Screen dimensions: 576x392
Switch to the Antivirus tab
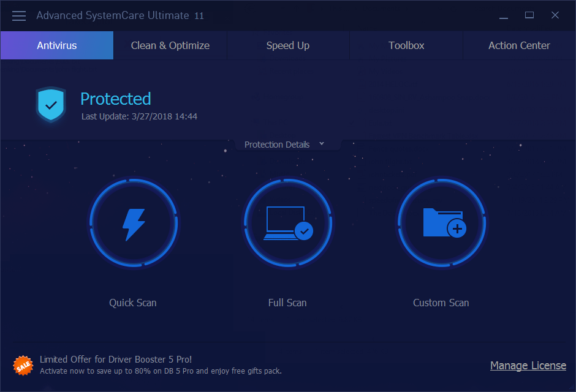57,45
